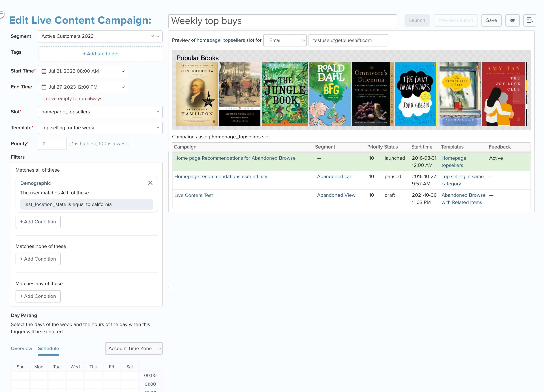
Task: Open the Live Content Test campaign
Action: 194,195
